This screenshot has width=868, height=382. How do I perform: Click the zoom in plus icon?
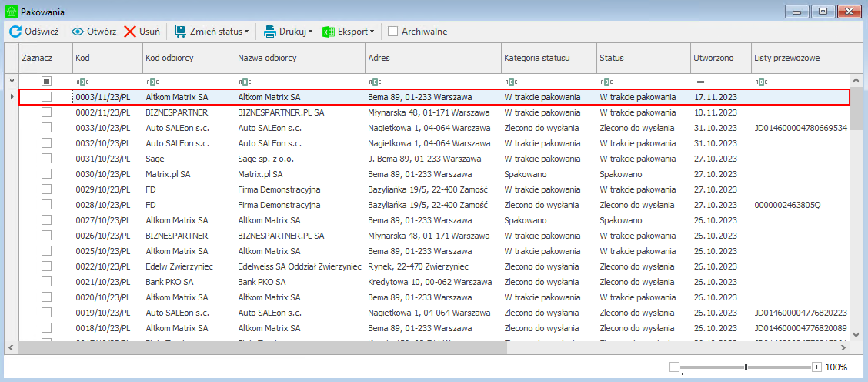point(816,367)
